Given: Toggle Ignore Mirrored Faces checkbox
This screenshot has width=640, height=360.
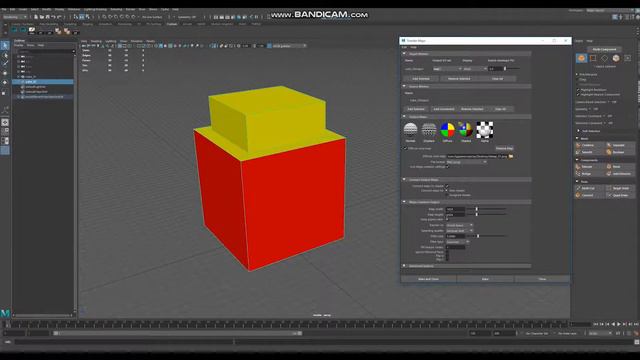Looking at the screenshot, I should (447, 252).
